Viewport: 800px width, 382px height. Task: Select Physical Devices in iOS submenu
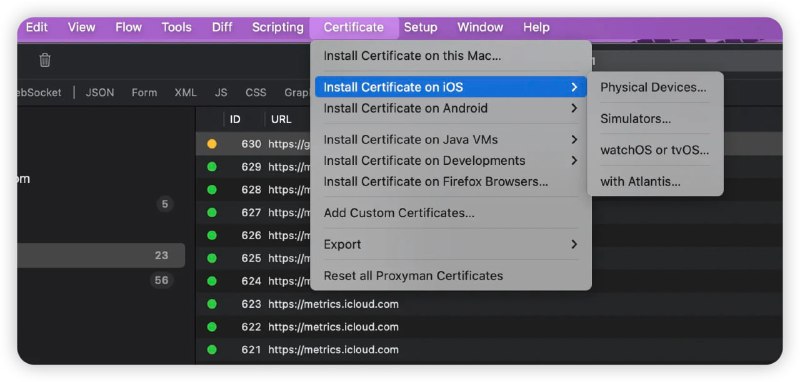pyautogui.click(x=655, y=87)
